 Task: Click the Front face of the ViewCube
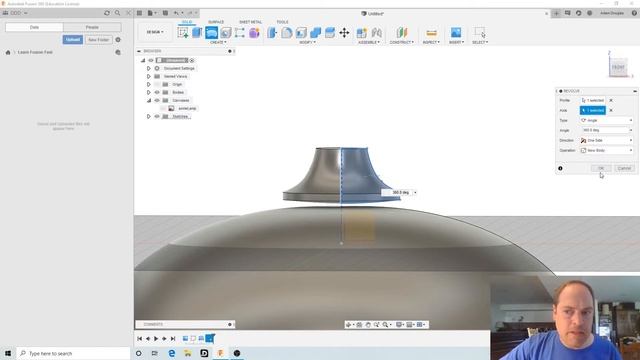coord(618,67)
